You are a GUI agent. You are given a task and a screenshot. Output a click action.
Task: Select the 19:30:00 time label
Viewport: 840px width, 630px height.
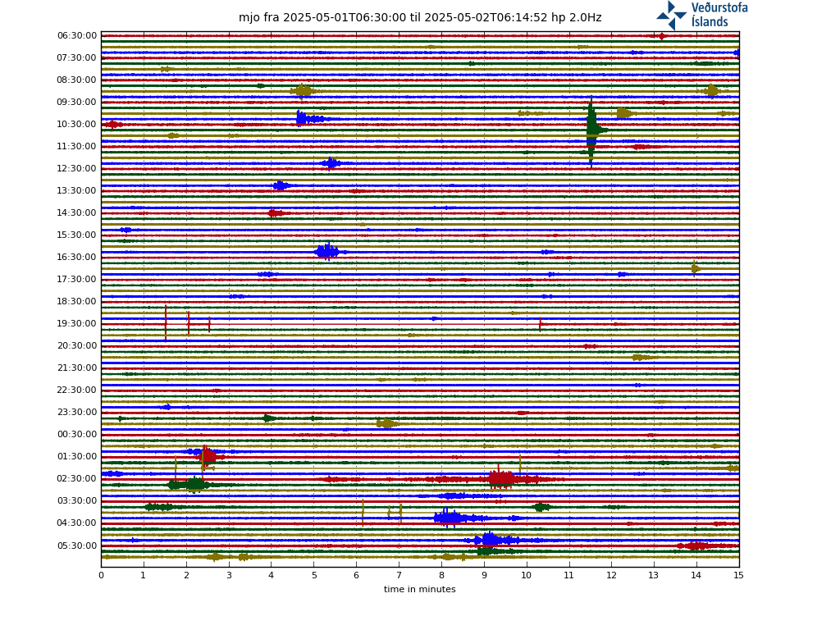[77, 323]
